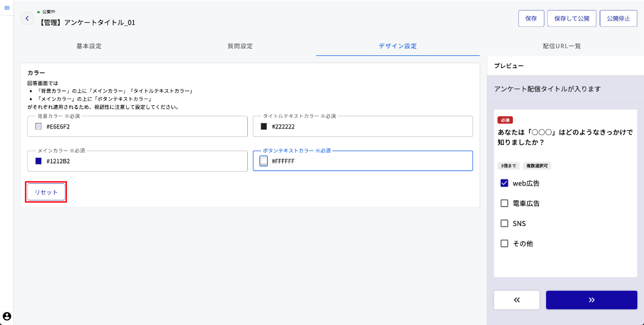Viewport: 644px width, 325px height.
Task: Click the back arrow circle button
Action: (x=27, y=18)
